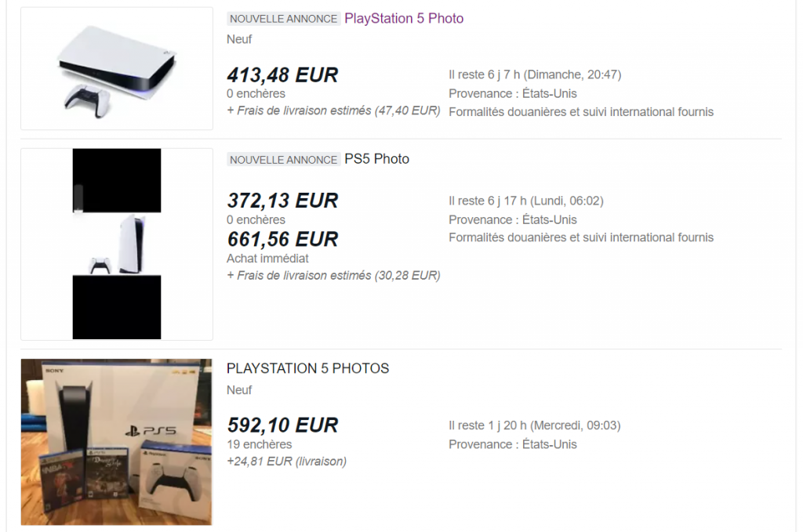Select the shipping estimate of 47,40 EUR

pos(333,110)
